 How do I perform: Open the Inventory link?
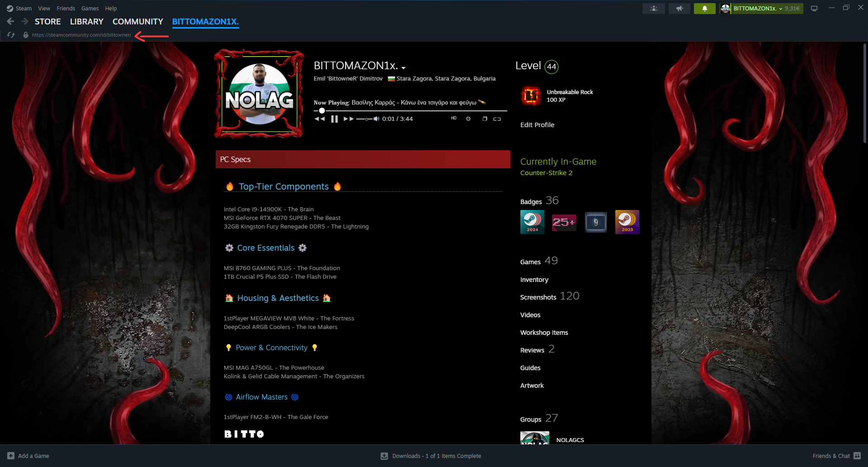[534, 279]
